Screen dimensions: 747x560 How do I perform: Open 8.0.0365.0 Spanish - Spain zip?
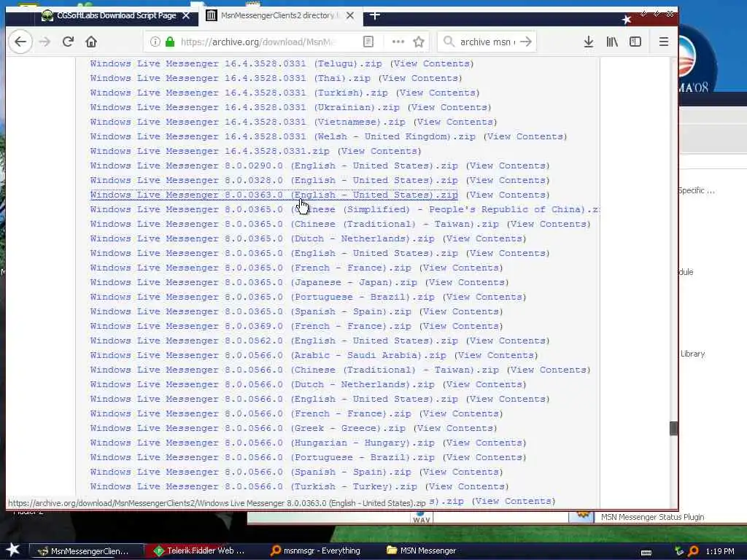pos(251,311)
